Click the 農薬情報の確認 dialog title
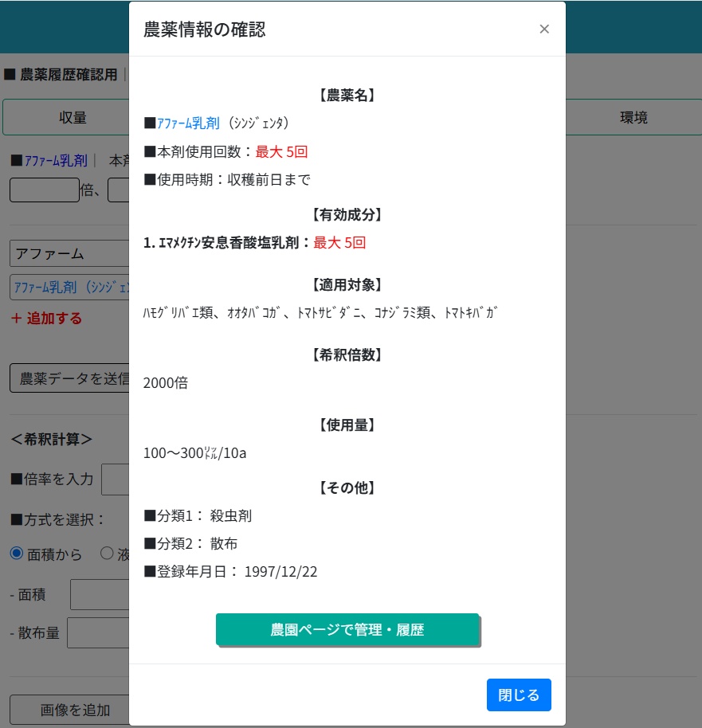 point(205,29)
